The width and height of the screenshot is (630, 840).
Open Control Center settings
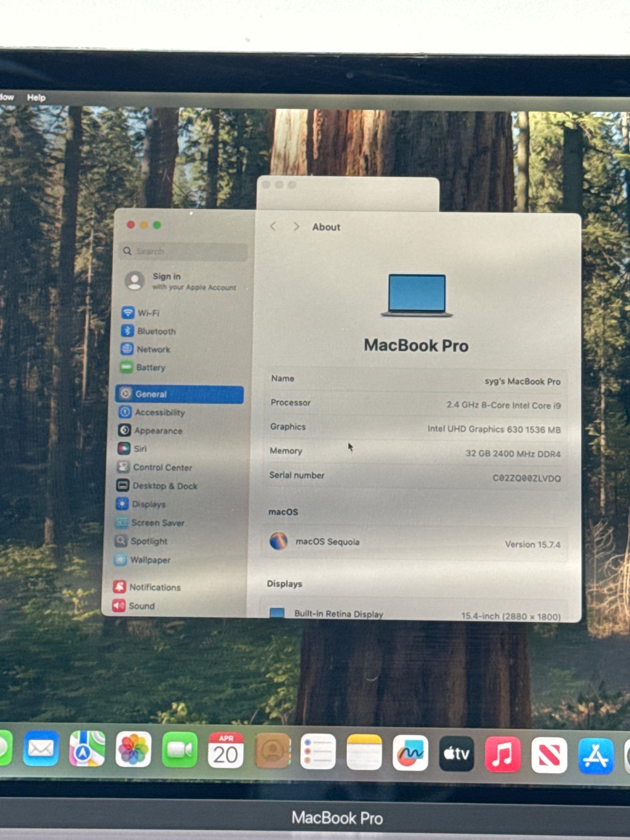coord(162,467)
